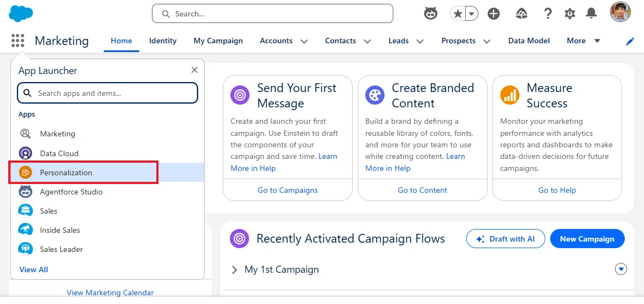
Task: Open the App Launcher grid icon
Action: (18, 41)
